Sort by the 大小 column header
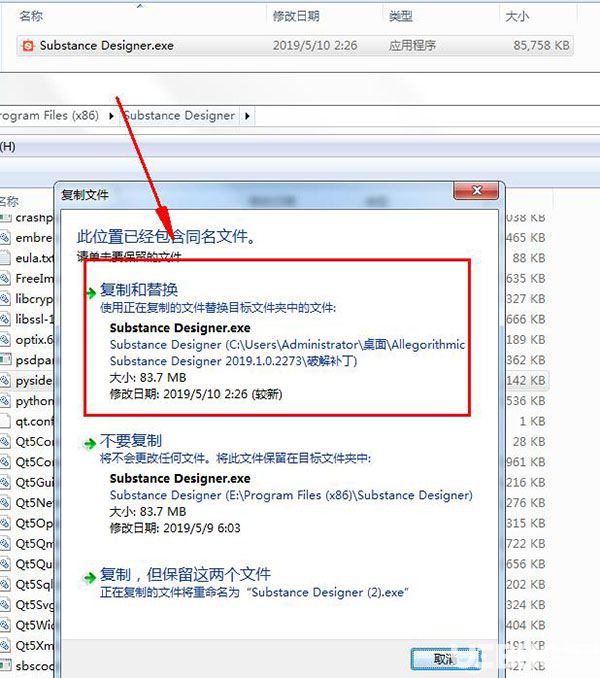Screen dimensions: 600x678 point(517,16)
